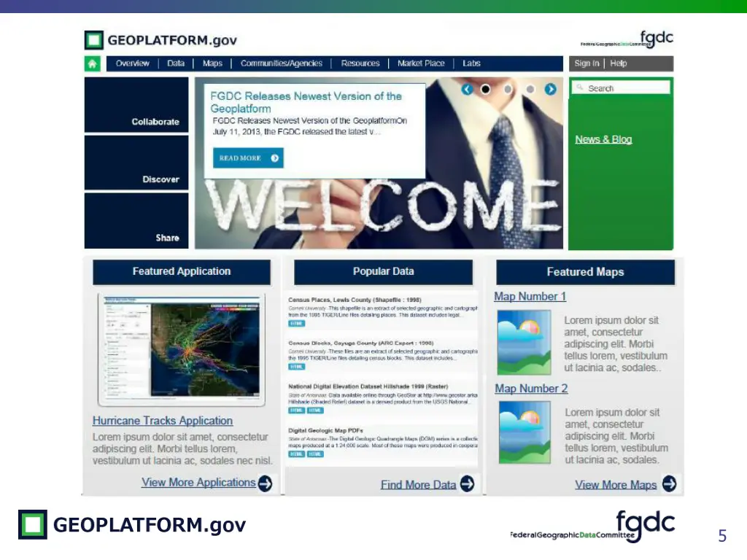Click the Sign In link
Viewport: 747px width, 560px height.
click(587, 63)
